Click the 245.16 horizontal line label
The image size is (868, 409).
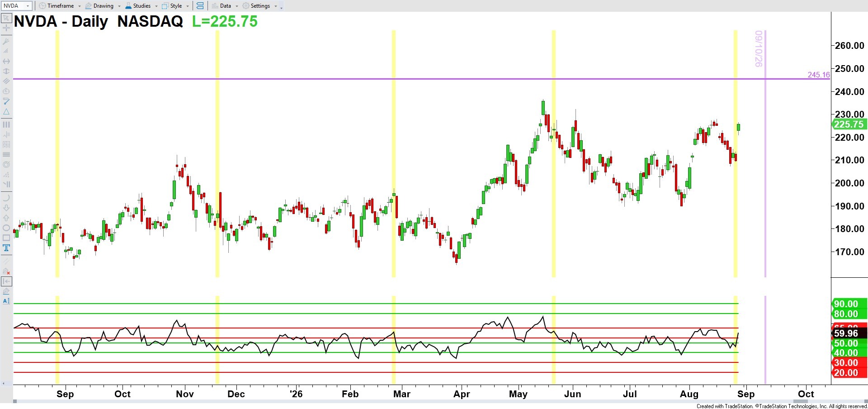point(818,75)
